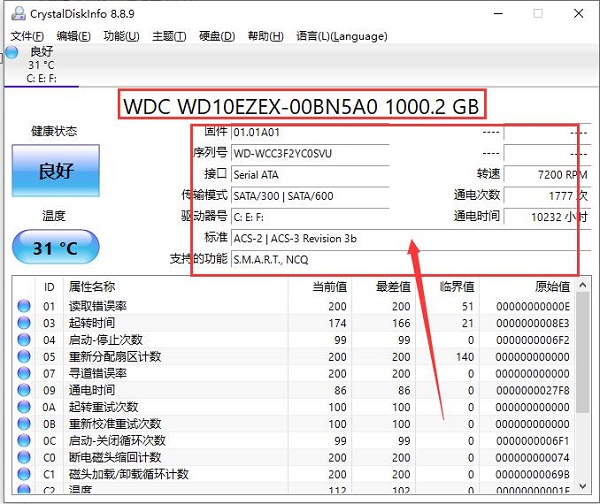The image size is (600, 504).
Task: Click the status orb for 重新分配扇区计数
Action: (x=24, y=357)
